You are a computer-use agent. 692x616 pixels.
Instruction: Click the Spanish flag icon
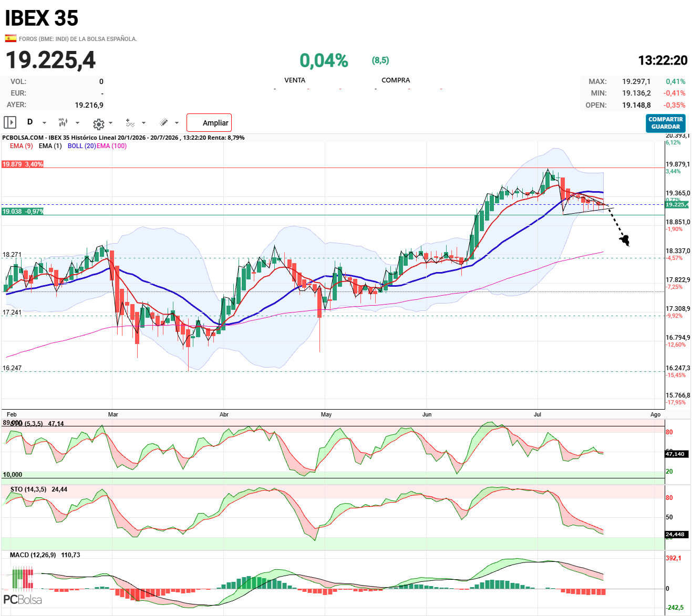point(11,38)
